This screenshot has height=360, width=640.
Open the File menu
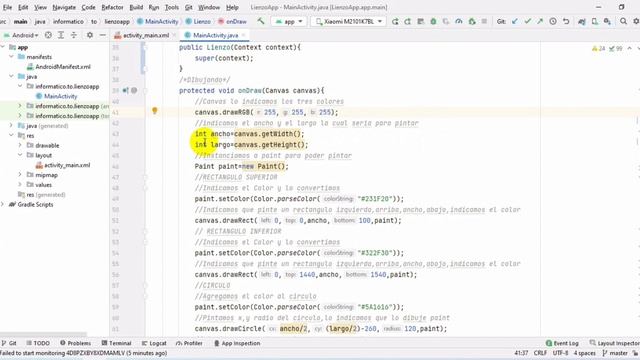pyautogui.click(x=7, y=7)
